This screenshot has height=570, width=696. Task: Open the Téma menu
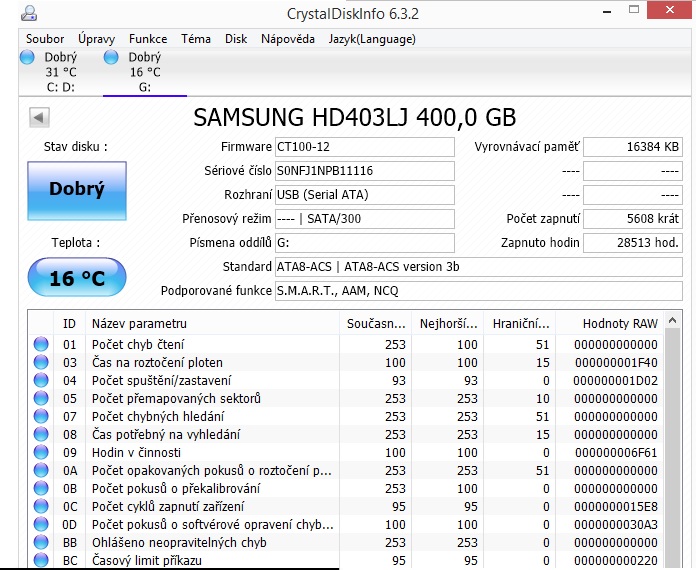click(196, 39)
